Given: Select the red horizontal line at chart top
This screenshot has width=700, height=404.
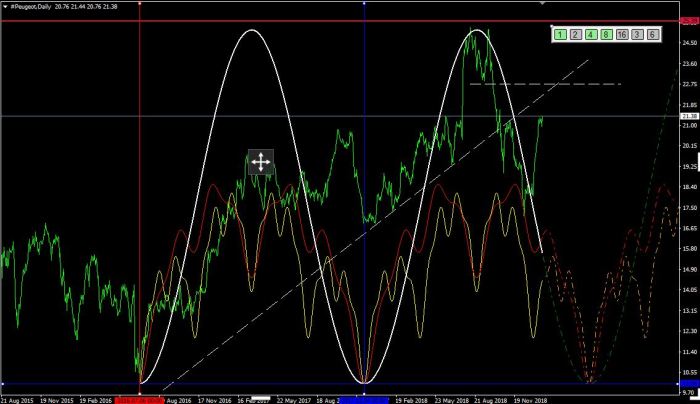Looking at the screenshot, I should 300,21.
